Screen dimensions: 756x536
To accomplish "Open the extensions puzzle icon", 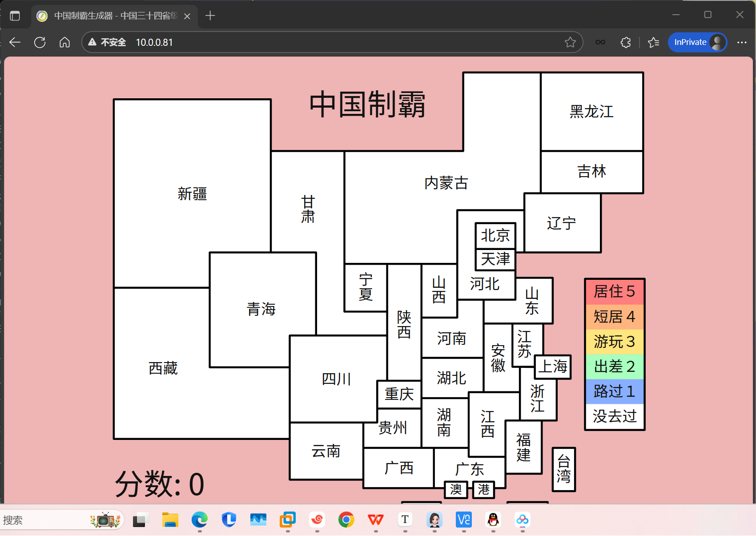I will [626, 42].
